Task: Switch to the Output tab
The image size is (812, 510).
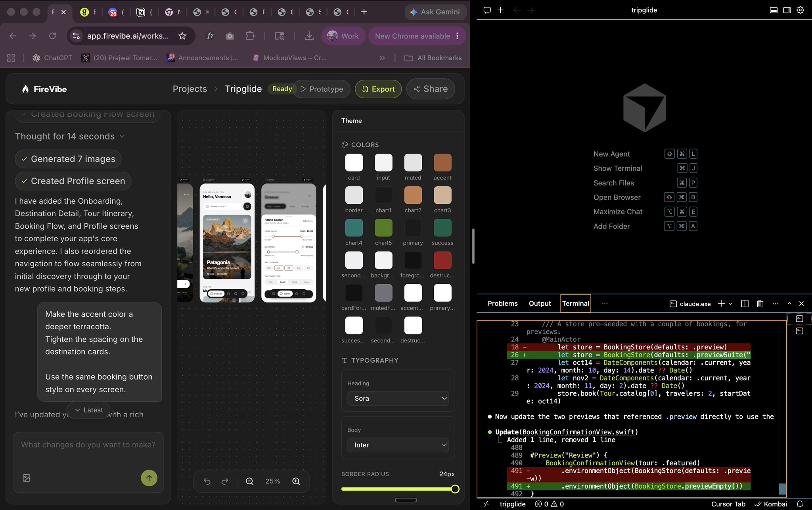Action: click(540, 304)
